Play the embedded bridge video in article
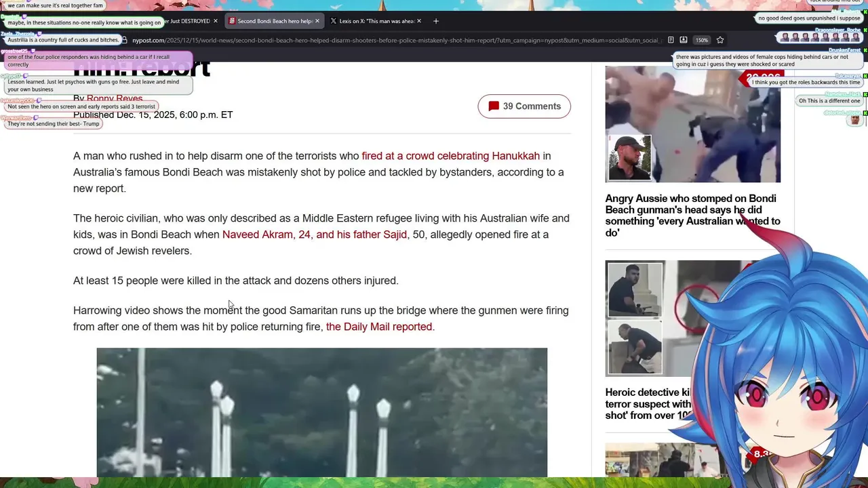Image resolution: width=868 pixels, height=488 pixels. tap(321, 412)
